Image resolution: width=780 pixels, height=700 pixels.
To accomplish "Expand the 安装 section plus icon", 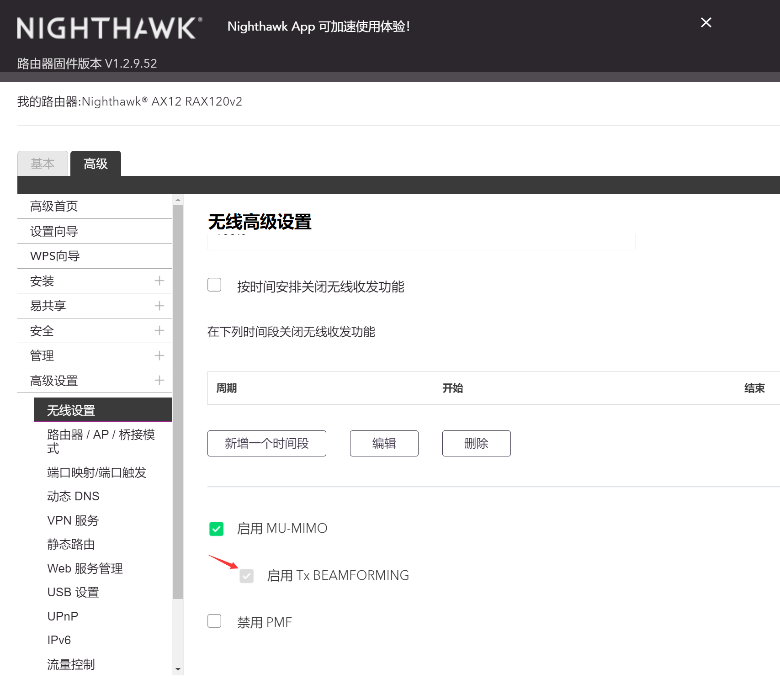I will click(159, 281).
